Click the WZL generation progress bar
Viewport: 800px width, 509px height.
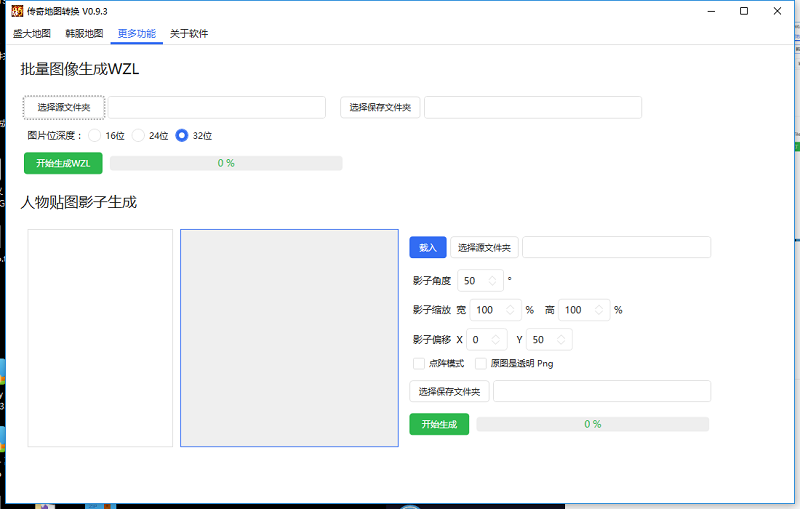(226, 163)
